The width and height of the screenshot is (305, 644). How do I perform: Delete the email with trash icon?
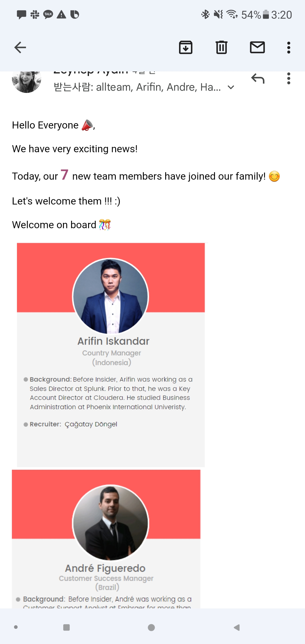[221, 47]
